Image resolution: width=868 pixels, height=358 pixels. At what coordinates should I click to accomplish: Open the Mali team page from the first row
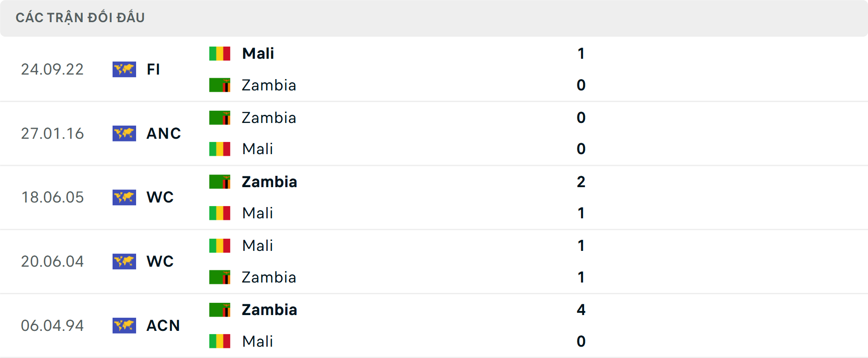click(x=258, y=53)
